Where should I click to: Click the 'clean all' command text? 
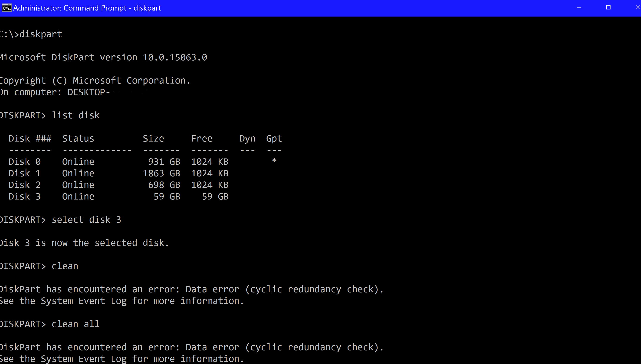pyautogui.click(x=76, y=324)
